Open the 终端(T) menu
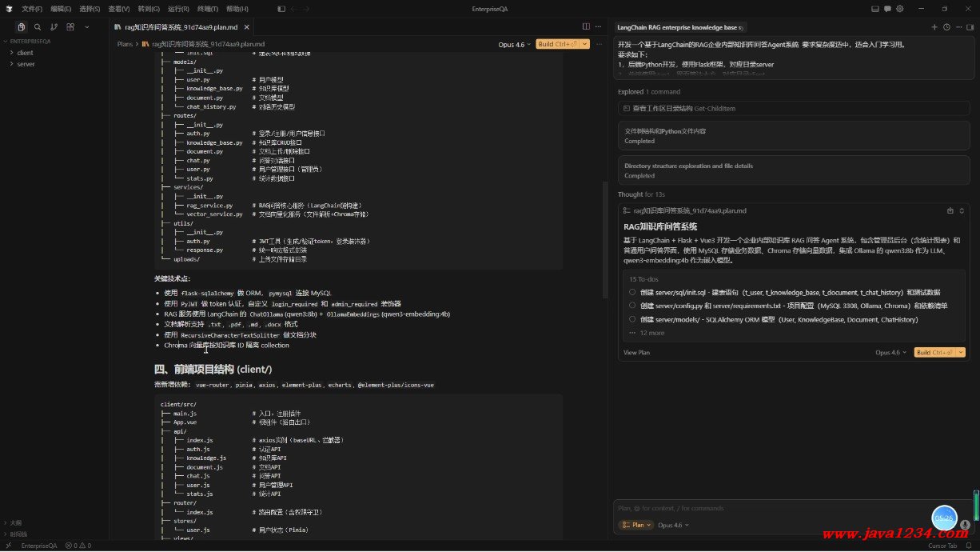The width and height of the screenshot is (980, 552). click(207, 9)
